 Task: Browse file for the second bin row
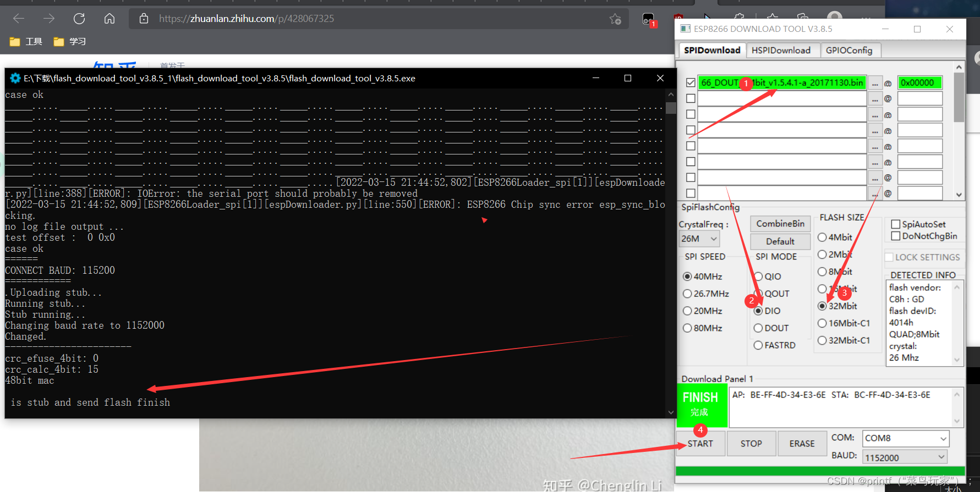tap(875, 99)
